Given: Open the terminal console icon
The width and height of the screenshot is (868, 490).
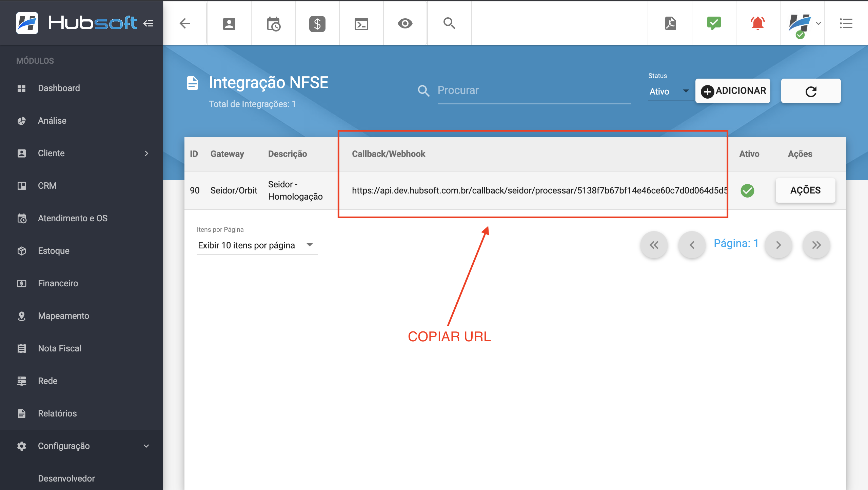Looking at the screenshot, I should coord(361,23).
